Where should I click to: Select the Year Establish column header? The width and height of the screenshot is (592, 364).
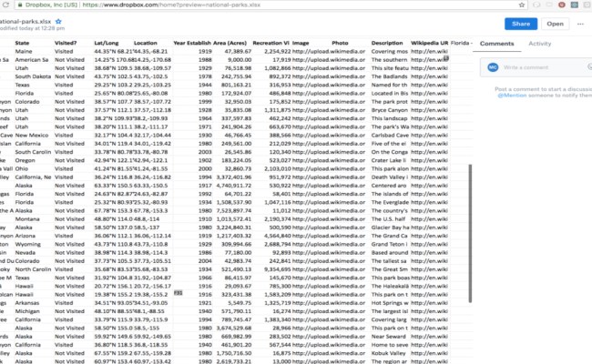click(192, 43)
